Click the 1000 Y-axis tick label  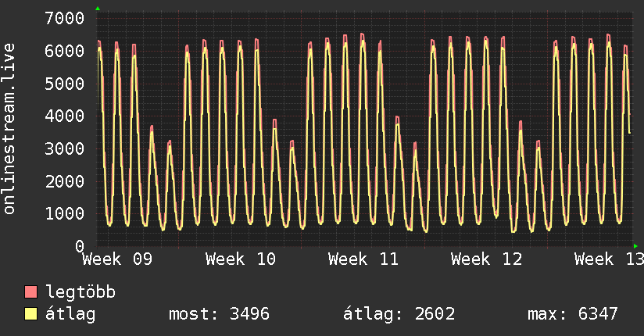(65, 213)
